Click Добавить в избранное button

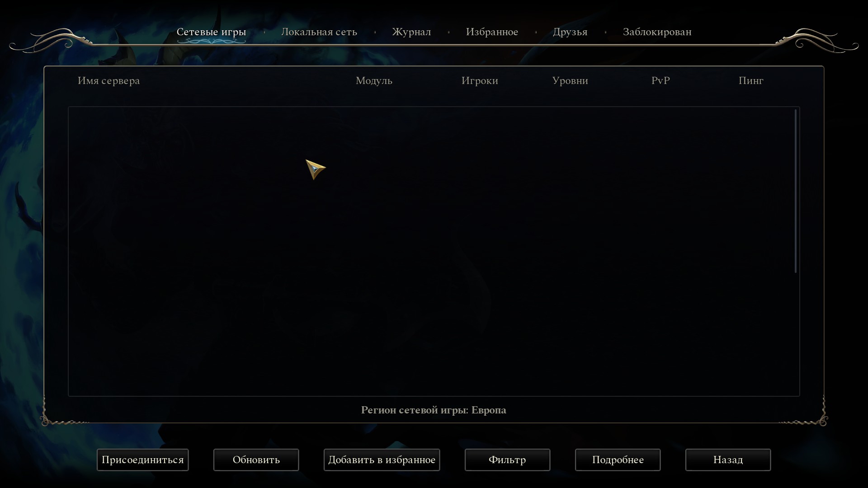(x=382, y=460)
